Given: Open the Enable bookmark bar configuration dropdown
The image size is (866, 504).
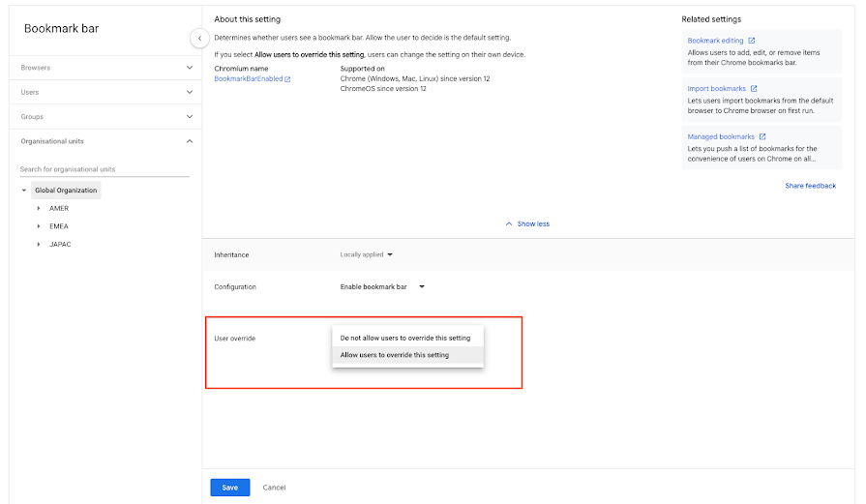Looking at the screenshot, I should [382, 286].
